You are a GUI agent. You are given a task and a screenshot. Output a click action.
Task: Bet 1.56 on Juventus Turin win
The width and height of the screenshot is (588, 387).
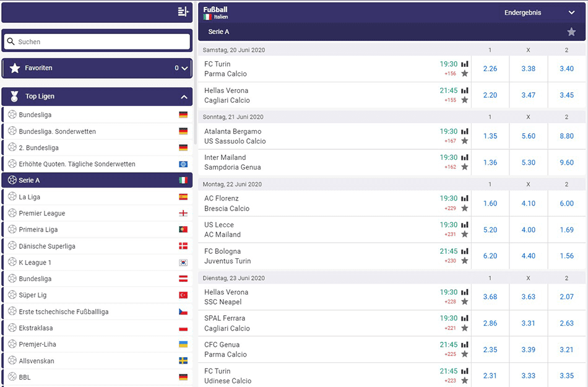pos(566,256)
